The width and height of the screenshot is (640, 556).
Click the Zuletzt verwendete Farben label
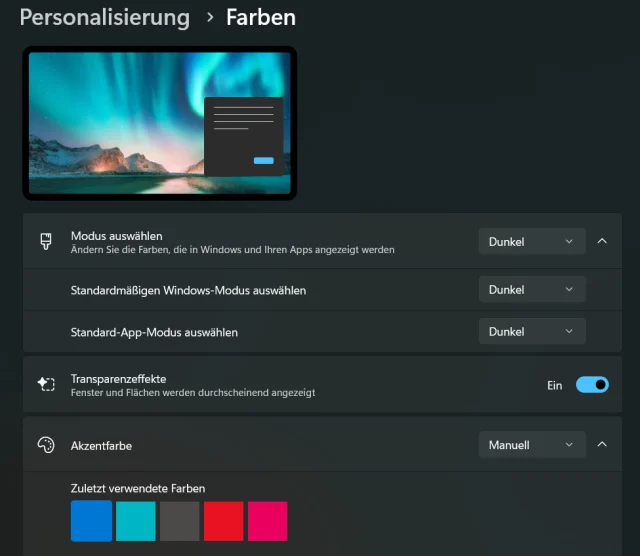(x=138, y=488)
